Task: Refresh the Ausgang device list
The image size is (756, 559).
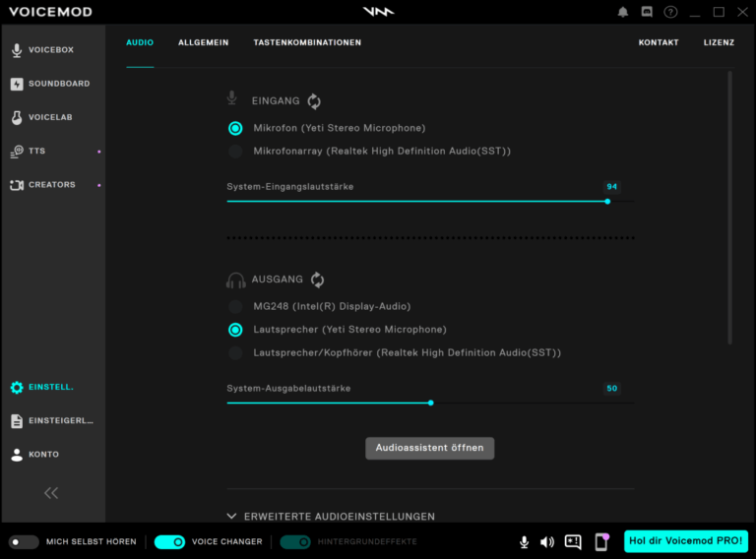Action: (317, 279)
